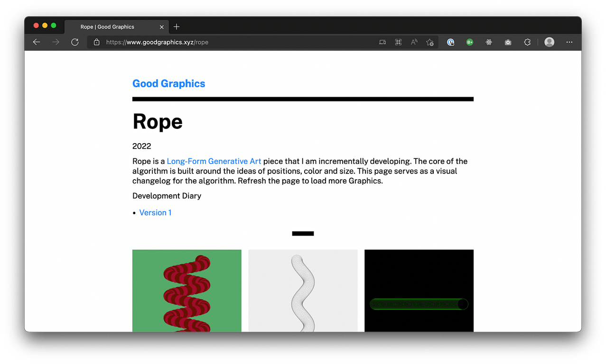
Task: Open the Good Graphics home link
Action: pyautogui.click(x=169, y=83)
